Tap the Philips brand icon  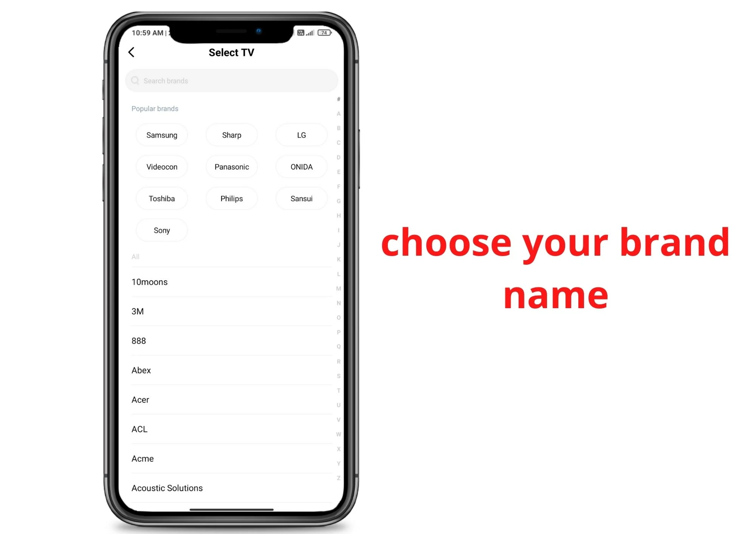click(x=231, y=198)
